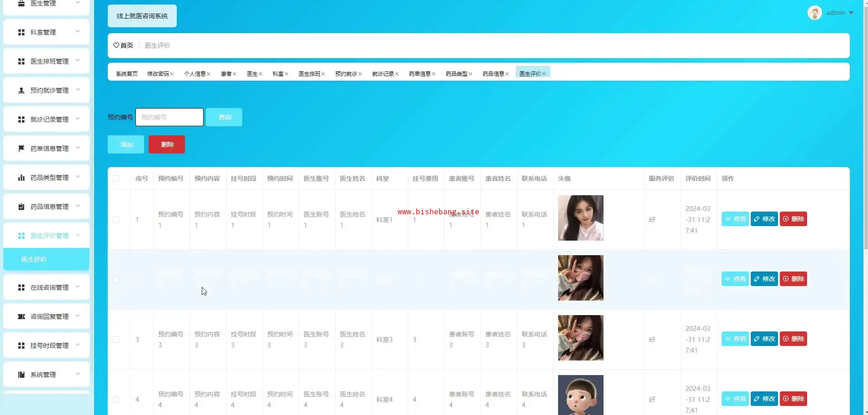This screenshot has height=415, width=868.
Task: Click the 线上就医咨询系统 title button
Action: 142,16
